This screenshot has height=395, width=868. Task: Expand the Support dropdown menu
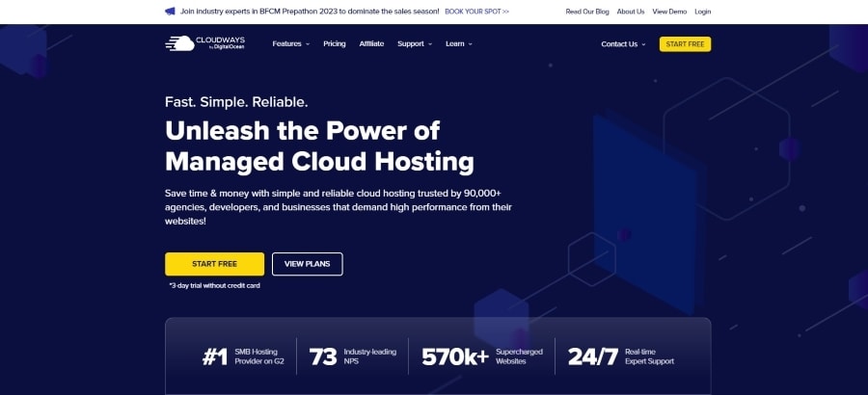[x=415, y=43]
